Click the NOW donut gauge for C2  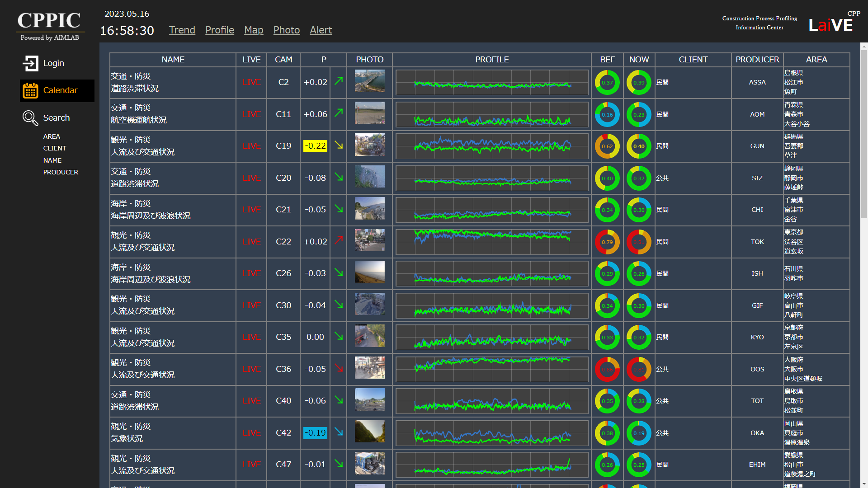point(638,83)
